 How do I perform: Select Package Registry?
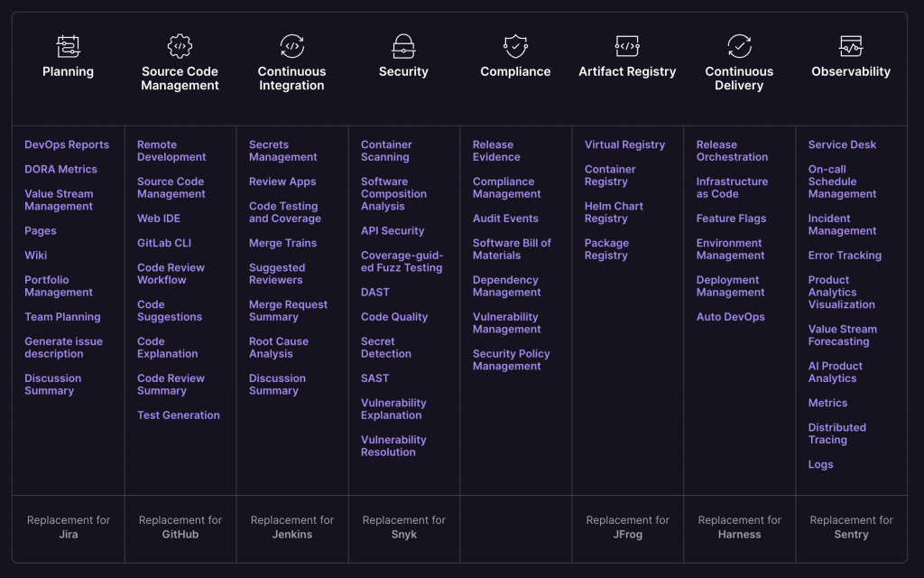coord(606,249)
